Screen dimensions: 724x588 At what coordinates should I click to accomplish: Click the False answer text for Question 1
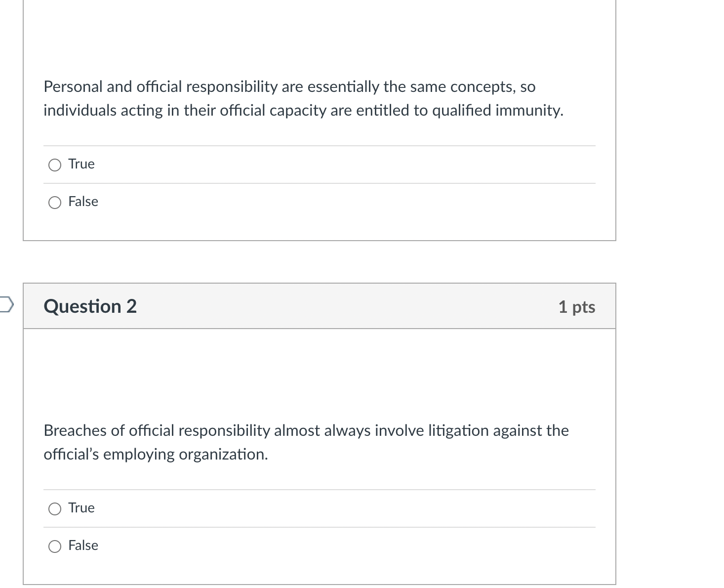[x=82, y=202]
